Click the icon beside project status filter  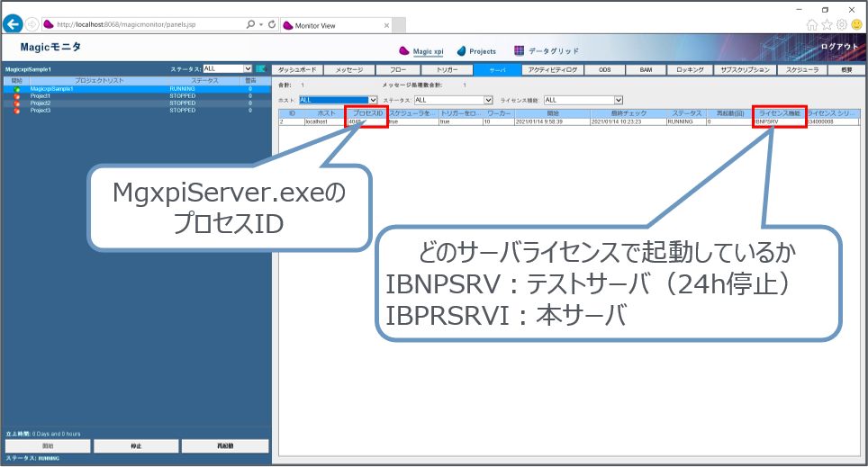pyautogui.click(x=261, y=68)
